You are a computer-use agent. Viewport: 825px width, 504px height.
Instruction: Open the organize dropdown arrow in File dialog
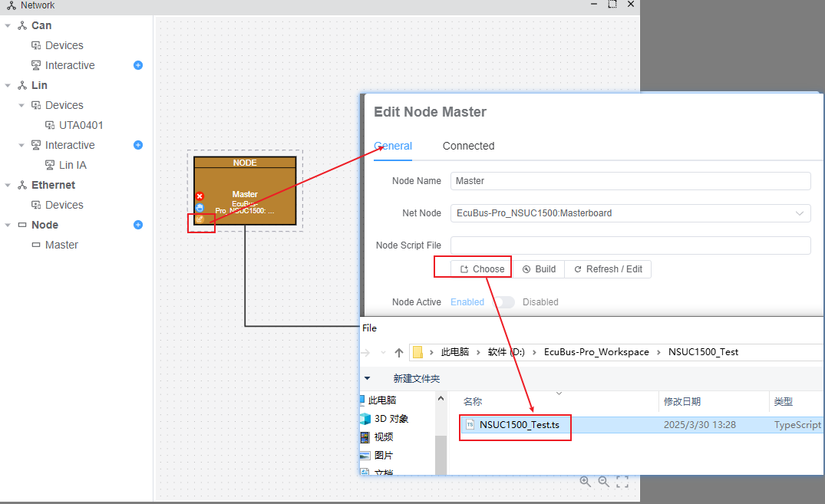[x=368, y=378]
